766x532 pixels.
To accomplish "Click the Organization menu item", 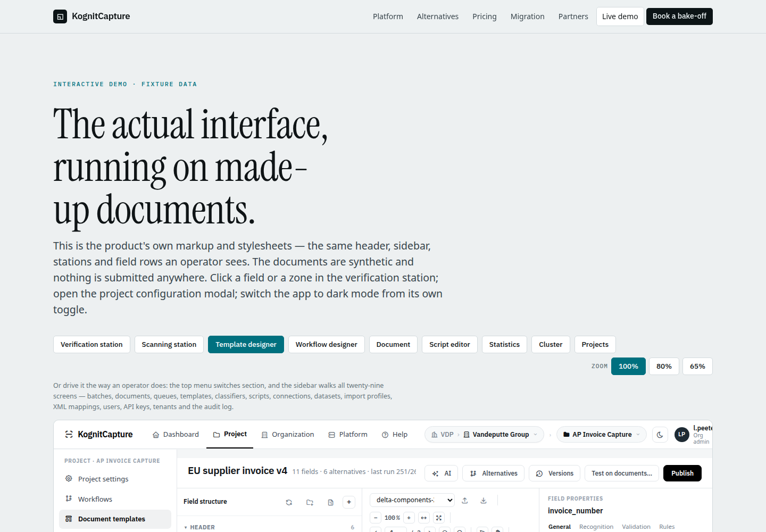I will [x=288, y=435].
